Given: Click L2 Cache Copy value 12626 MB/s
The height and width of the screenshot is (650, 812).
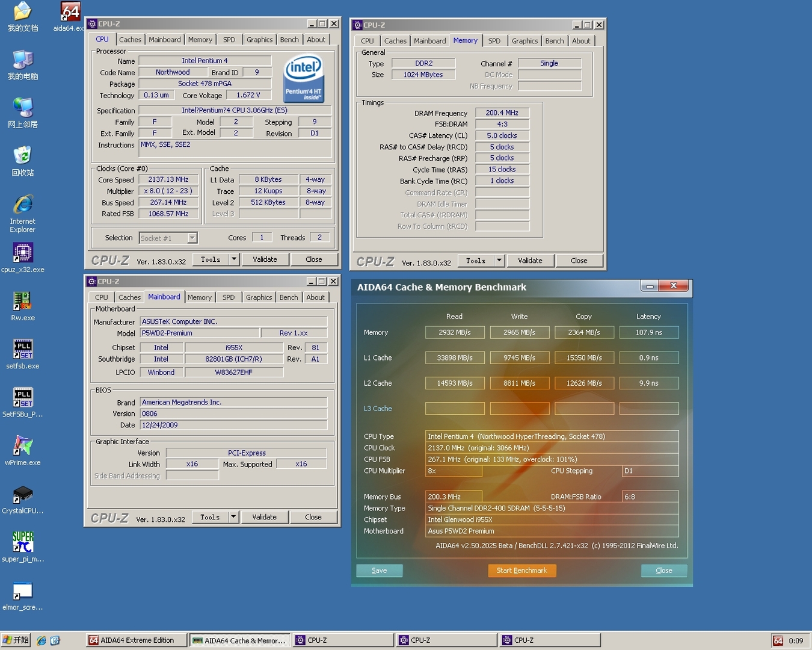Looking at the screenshot, I should point(584,383).
